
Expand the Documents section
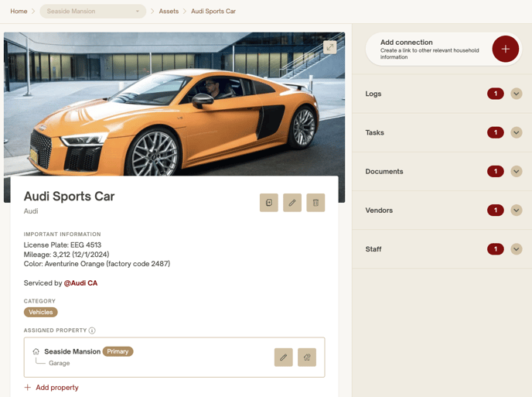[x=517, y=172]
